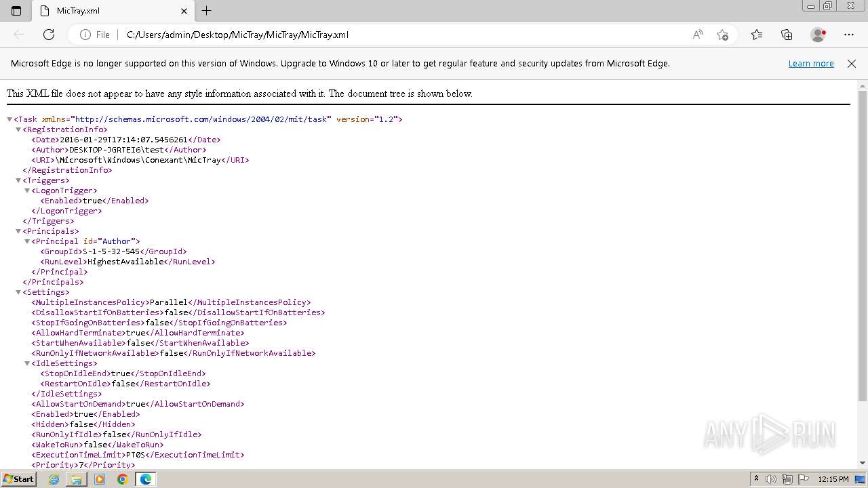
Task: Open the user profile icon
Action: coord(818,35)
